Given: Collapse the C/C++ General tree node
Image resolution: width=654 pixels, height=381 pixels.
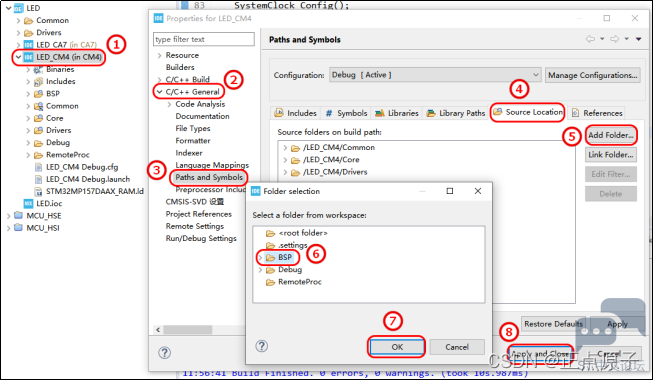Looking at the screenshot, I should click(x=159, y=92).
